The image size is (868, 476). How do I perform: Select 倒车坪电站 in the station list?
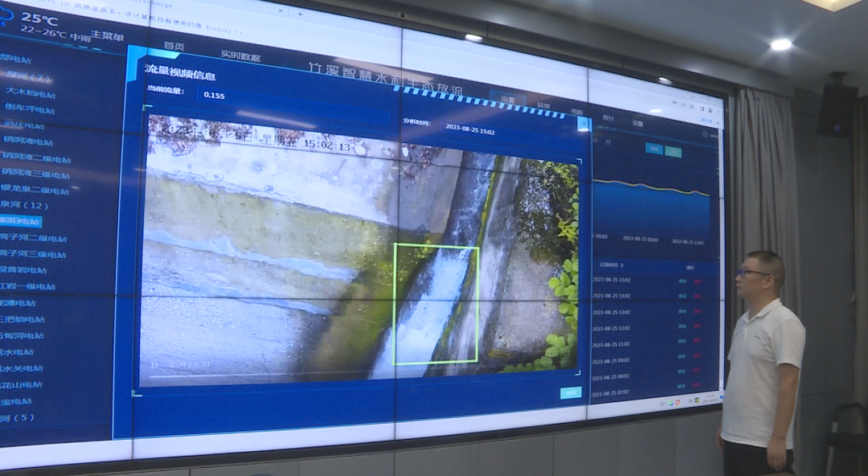pyautogui.click(x=30, y=109)
